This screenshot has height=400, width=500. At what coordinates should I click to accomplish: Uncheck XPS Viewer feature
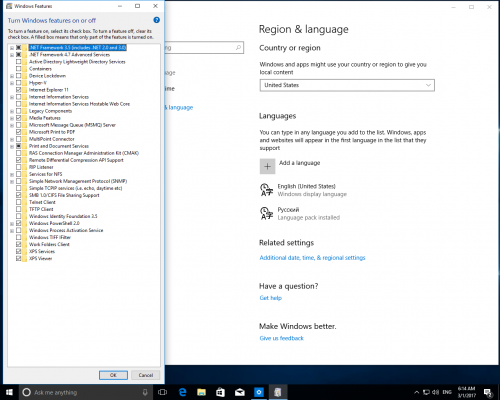click(x=19, y=258)
